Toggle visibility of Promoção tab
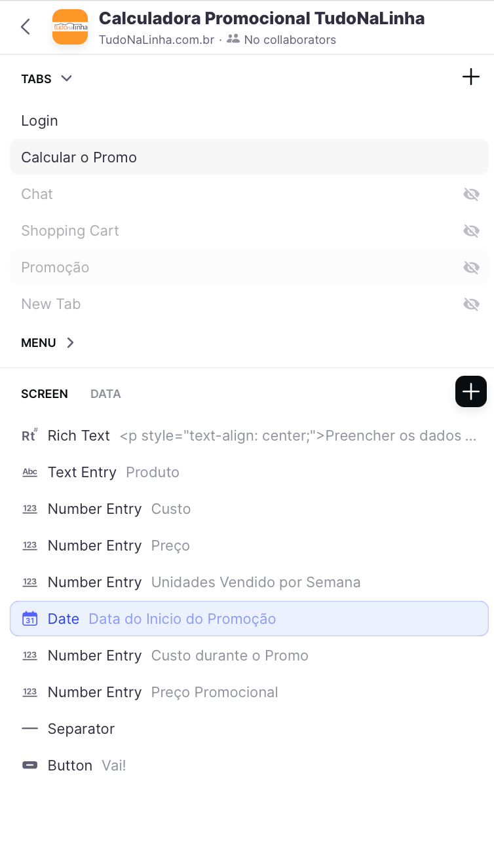Image resolution: width=494 pixels, height=868 pixels. (x=471, y=267)
